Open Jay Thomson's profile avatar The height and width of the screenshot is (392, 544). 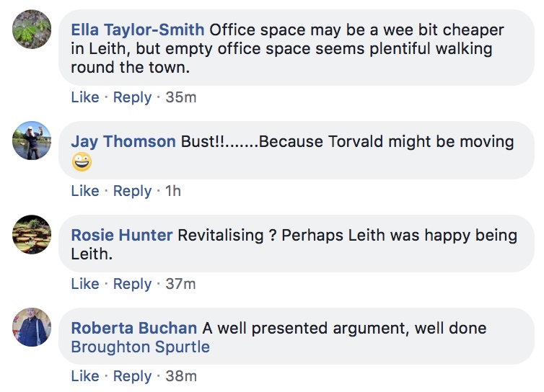(32, 141)
